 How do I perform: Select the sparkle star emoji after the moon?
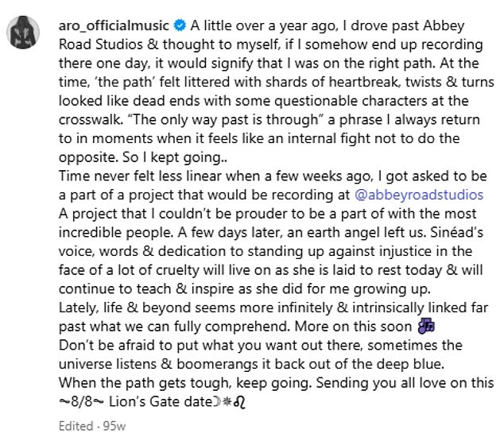pos(227,401)
